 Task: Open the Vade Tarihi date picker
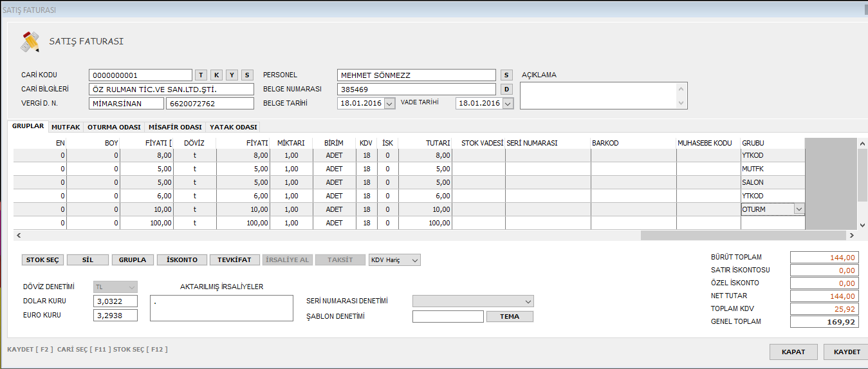click(508, 104)
